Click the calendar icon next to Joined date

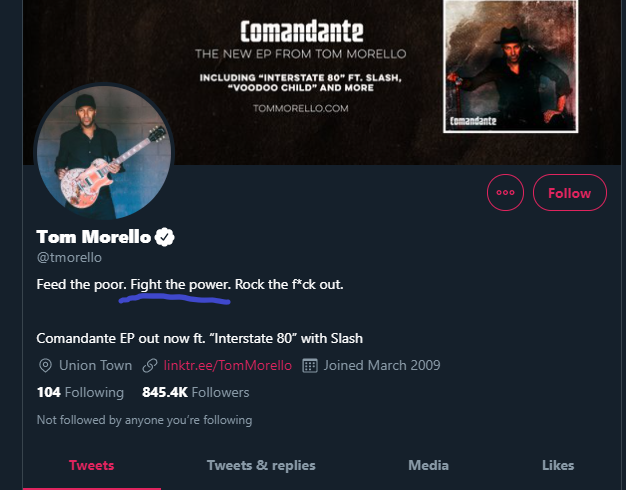310,365
